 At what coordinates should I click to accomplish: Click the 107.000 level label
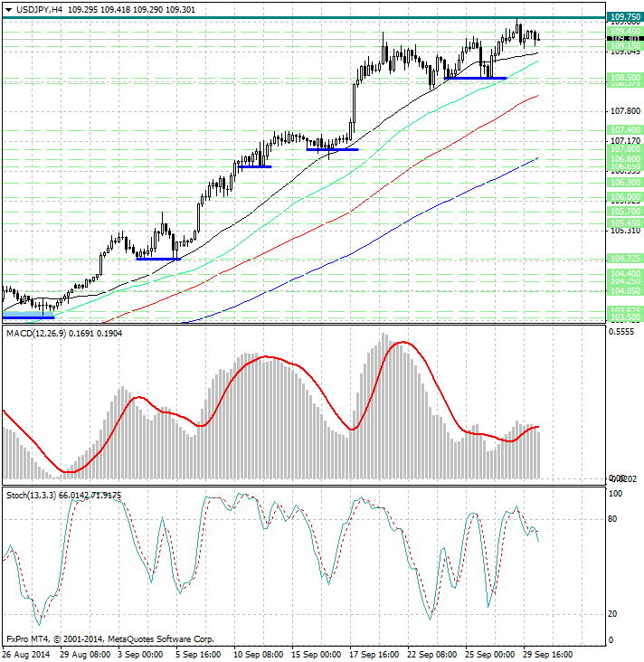pos(625,149)
